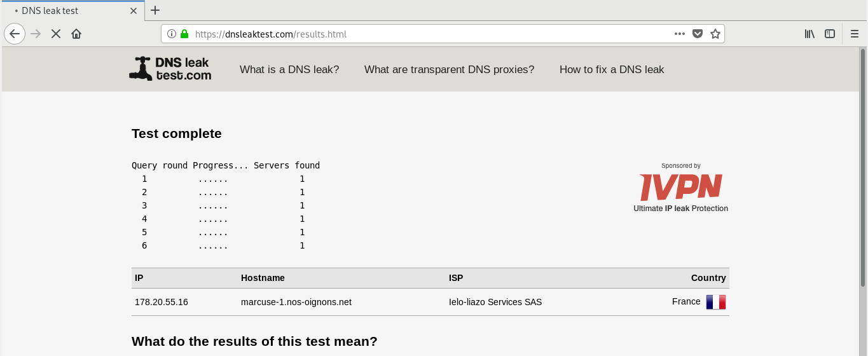
Task: Open 'What are transparent DNS proxies?' link
Action: [x=449, y=69]
